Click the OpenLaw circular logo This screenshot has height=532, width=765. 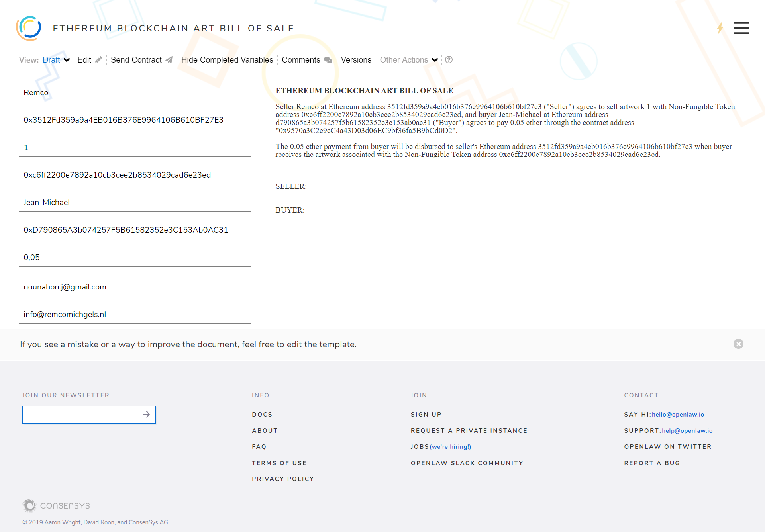coord(28,28)
